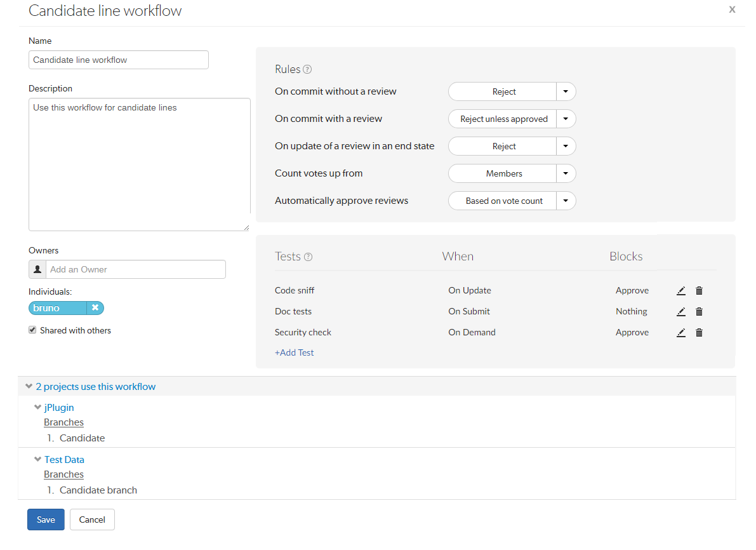This screenshot has height=550, width=756.
Task: Open the Tests help tooltip
Action: click(x=308, y=257)
